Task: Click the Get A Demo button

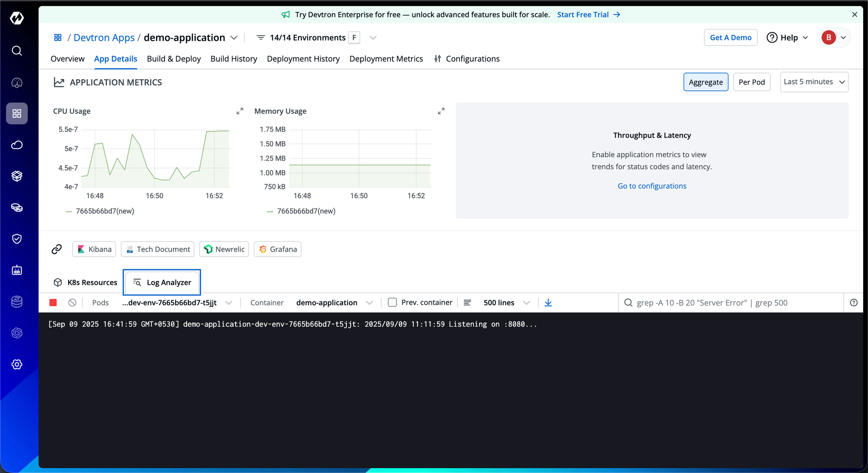Action: [730, 37]
